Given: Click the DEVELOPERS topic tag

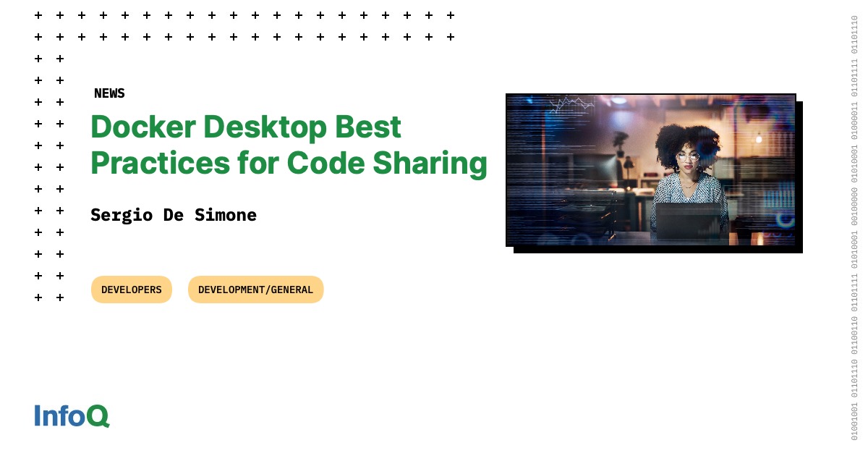Looking at the screenshot, I should click(x=131, y=290).
